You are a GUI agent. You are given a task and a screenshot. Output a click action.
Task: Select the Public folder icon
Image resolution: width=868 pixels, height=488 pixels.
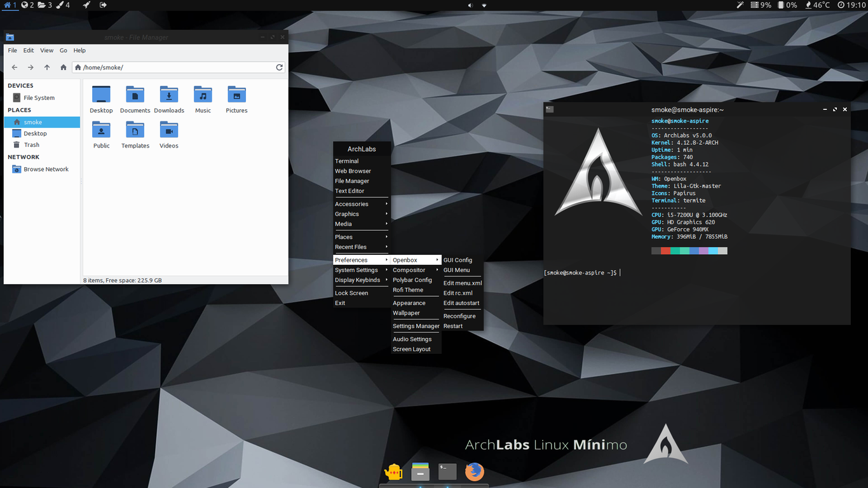101,135
